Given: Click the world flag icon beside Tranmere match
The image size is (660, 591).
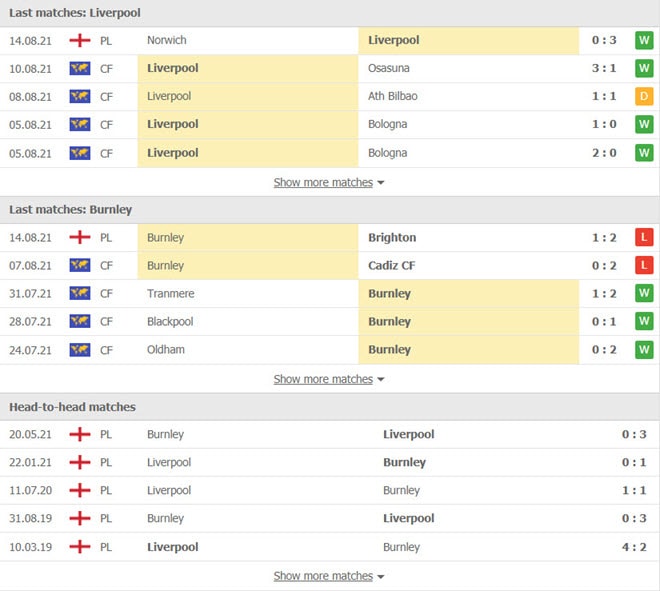Looking at the screenshot, I should (80, 293).
